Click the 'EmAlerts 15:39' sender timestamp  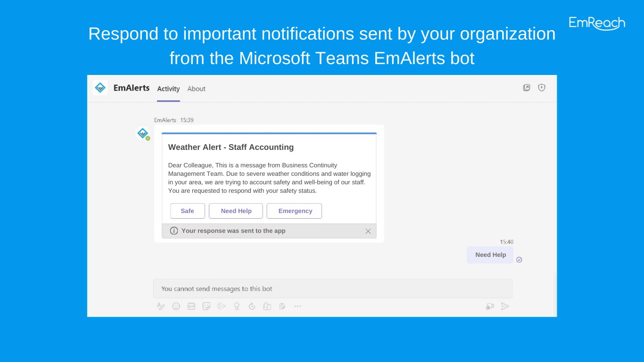pos(174,120)
